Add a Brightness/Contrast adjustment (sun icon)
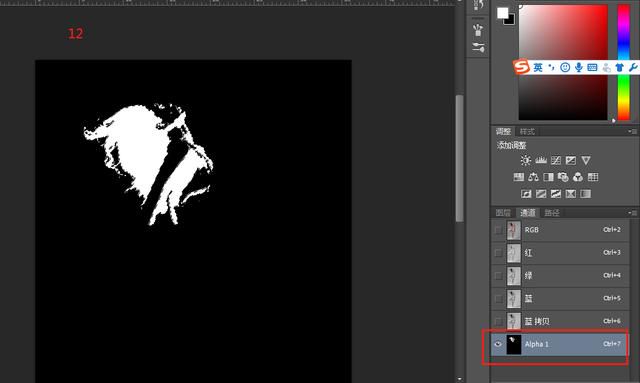640x383 pixels. click(x=526, y=160)
